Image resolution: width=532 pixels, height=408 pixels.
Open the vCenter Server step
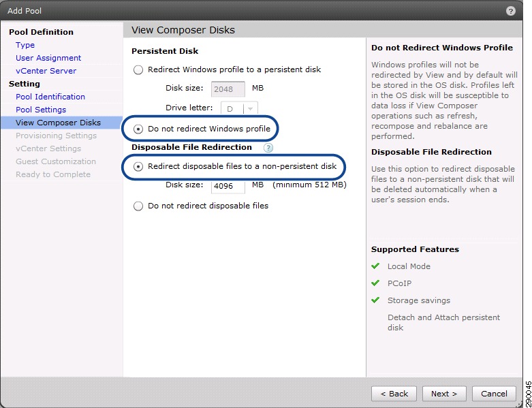coord(46,71)
